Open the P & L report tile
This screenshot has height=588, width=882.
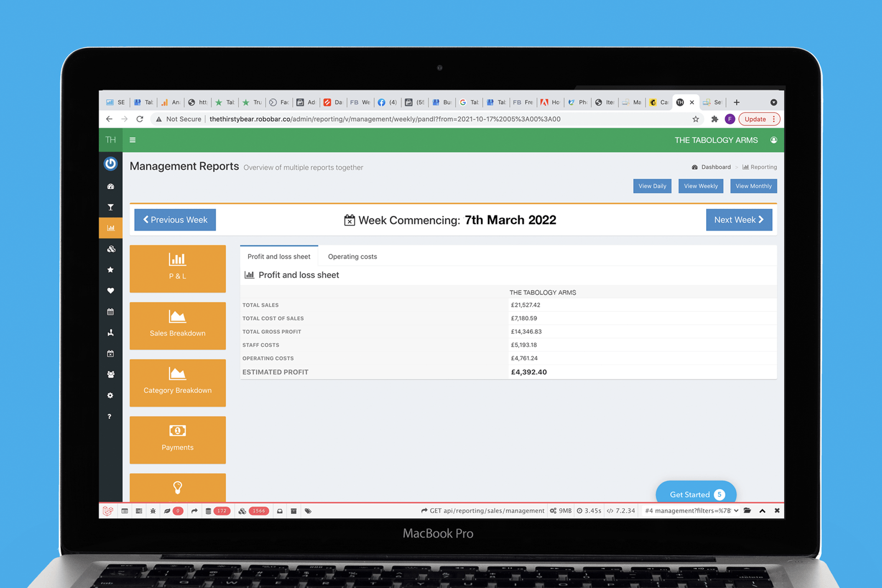[177, 269]
